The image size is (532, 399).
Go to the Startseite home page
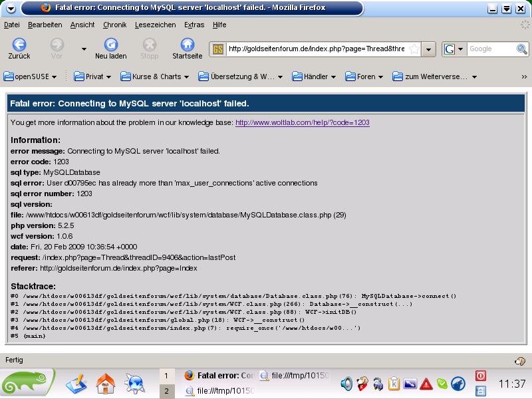188,49
